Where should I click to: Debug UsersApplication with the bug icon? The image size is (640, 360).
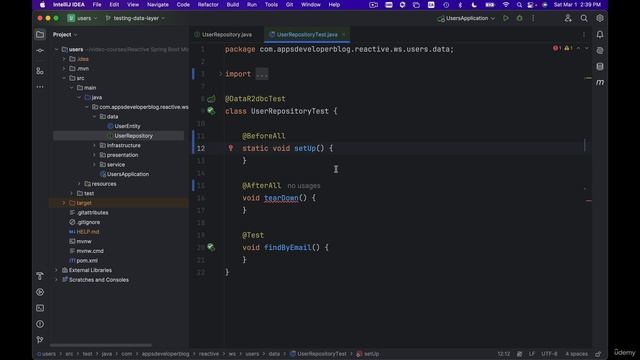point(519,18)
